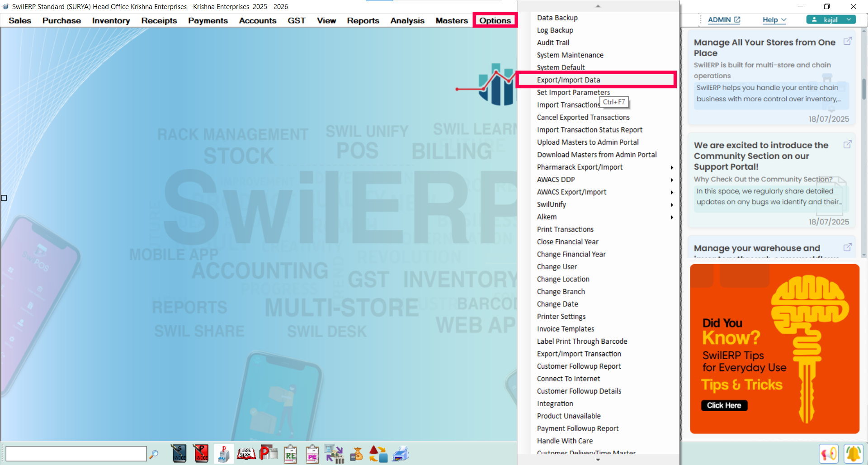
Task: Open the kajal user dropdown
Action: [x=831, y=19]
